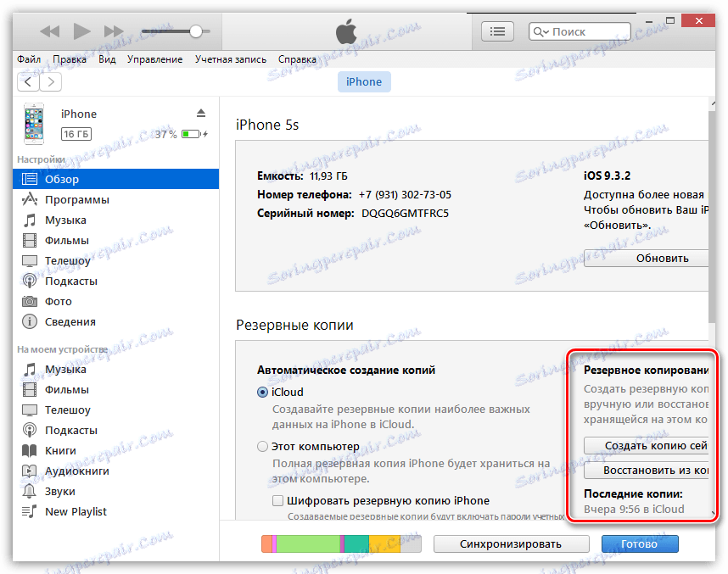Select the iCloud backup radio button
Screen dimensions: 728x574
[x=262, y=392]
